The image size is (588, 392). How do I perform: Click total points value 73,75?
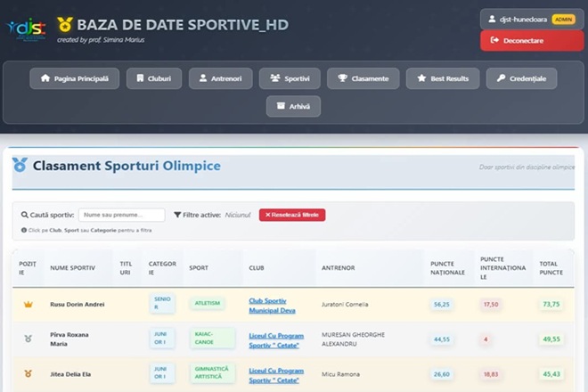point(551,304)
